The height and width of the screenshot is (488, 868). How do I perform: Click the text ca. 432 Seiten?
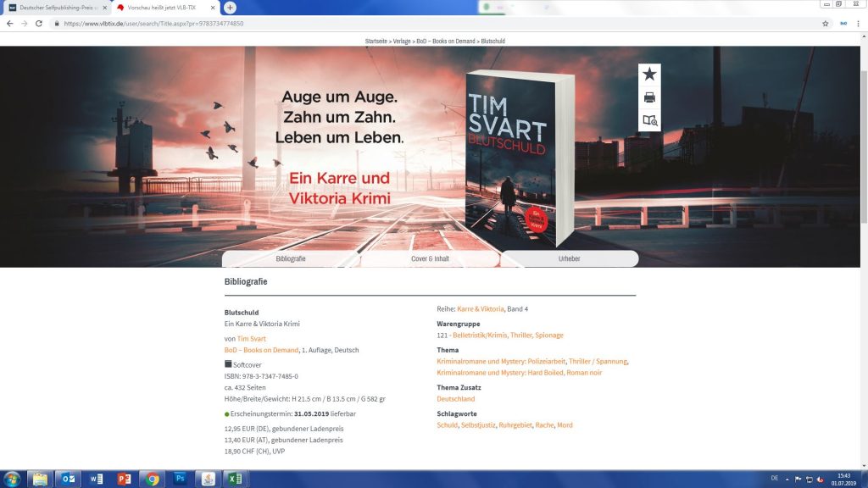click(x=245, y=388)
